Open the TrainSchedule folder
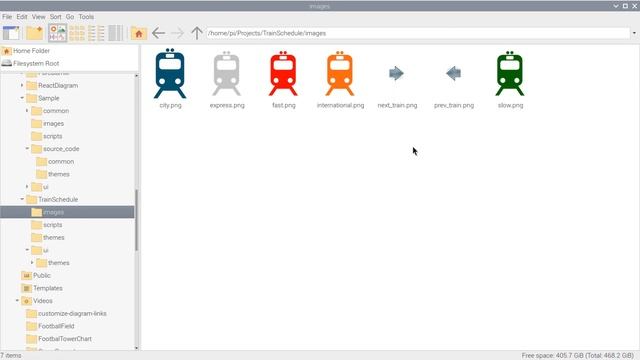 tap(52, 199)
